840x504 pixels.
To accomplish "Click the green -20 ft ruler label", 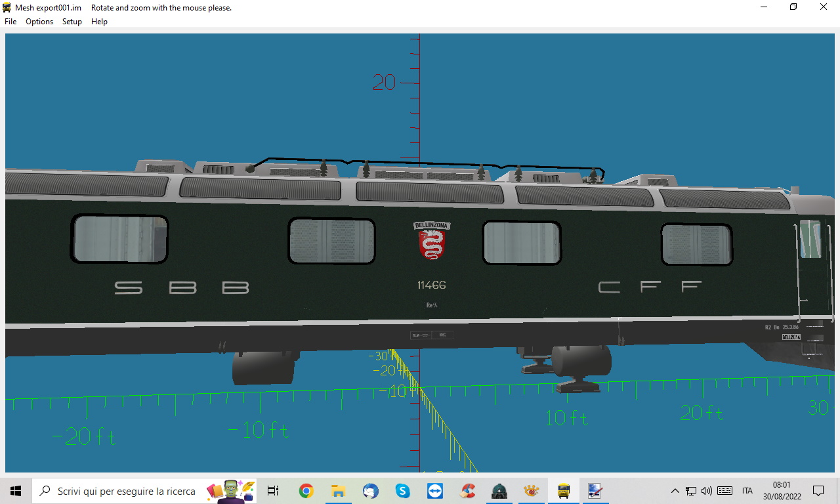I will coord(83,436).
